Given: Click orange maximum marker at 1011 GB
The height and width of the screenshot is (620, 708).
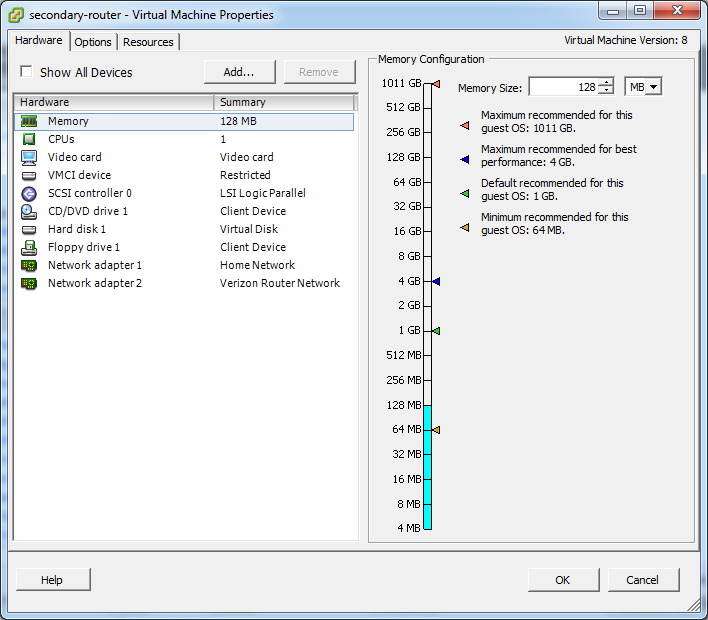Looking at the screenshot, I should [x=436, y=84].
